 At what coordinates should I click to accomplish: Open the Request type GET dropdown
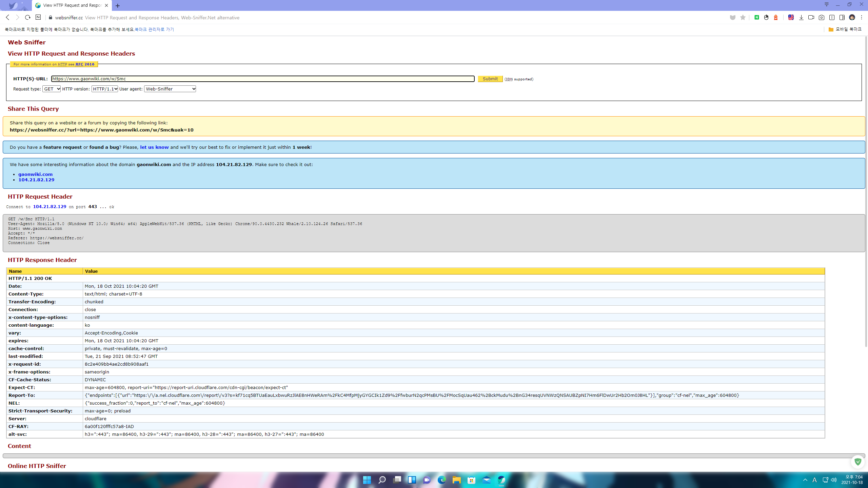tap(52, 89)
